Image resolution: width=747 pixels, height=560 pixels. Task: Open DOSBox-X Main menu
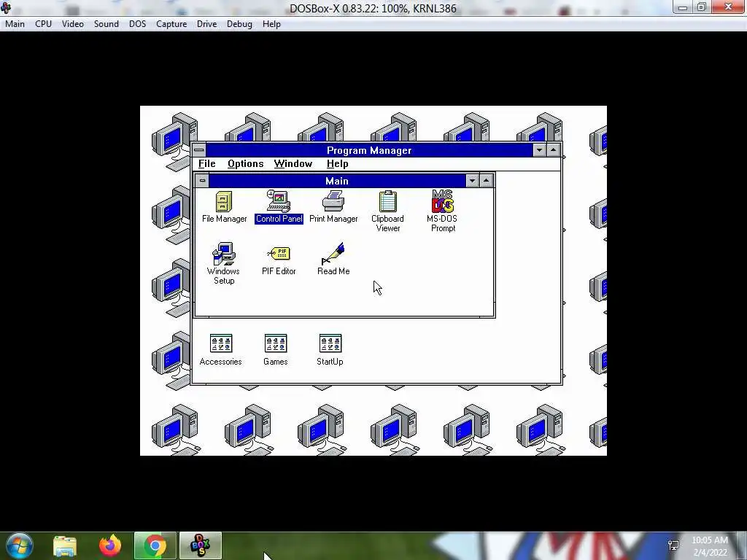pyautogui.click(x=15, y=24)
